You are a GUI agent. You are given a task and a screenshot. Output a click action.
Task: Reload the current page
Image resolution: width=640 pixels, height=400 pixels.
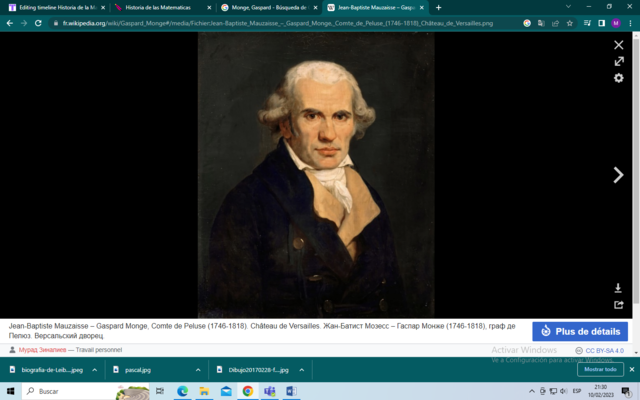pos(38,23)
